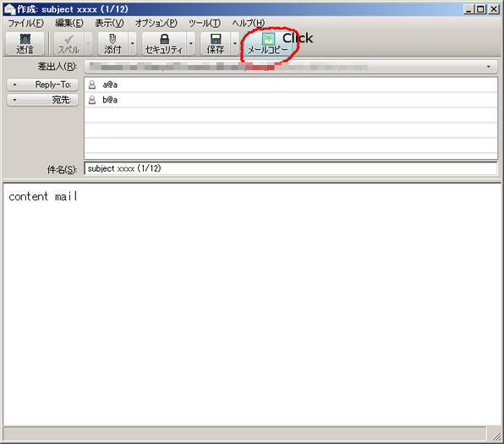504x444 pixels.
Task: Click the 添付 attach paperclip icon
Action: [112, 39]
